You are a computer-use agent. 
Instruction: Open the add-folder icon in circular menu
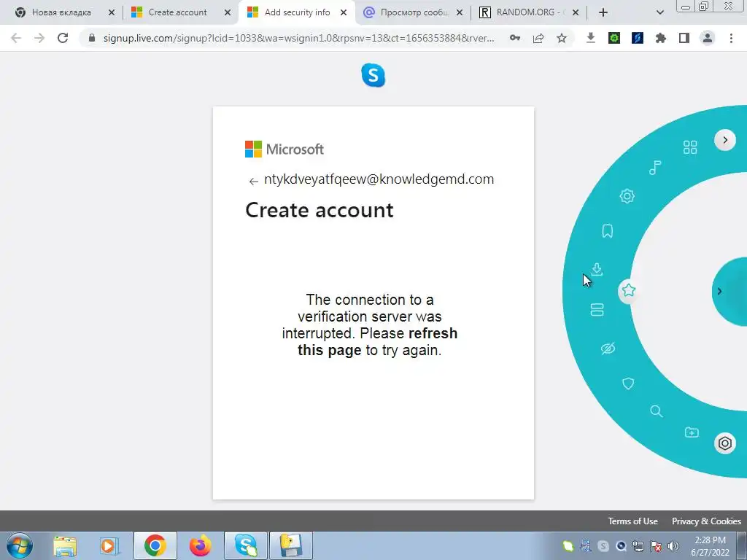(x=692, y=432)
